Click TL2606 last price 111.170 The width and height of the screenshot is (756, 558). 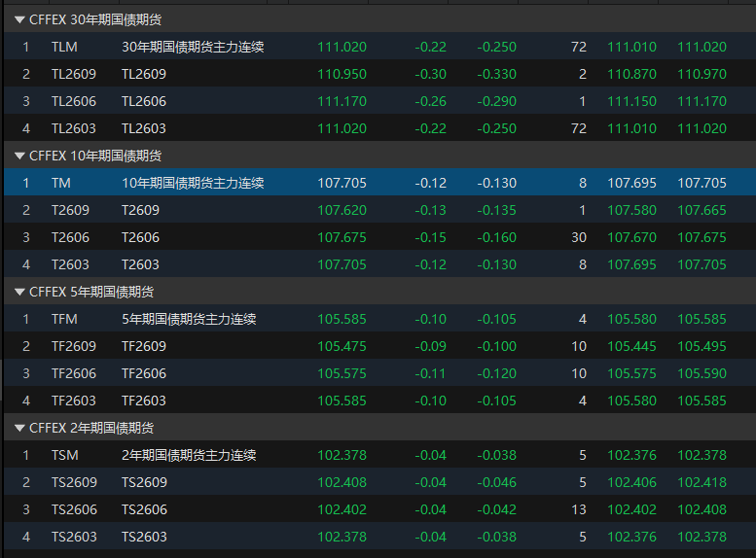(x=342, y=101)
